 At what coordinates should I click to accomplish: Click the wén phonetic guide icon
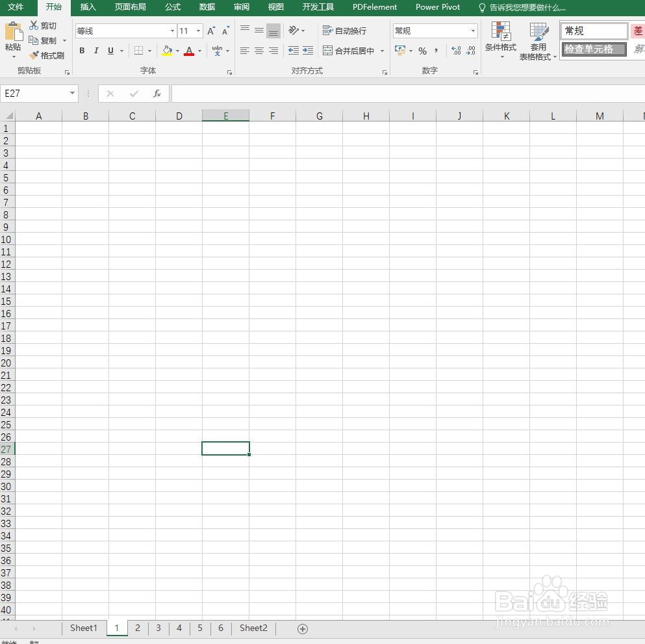(217, 51)
